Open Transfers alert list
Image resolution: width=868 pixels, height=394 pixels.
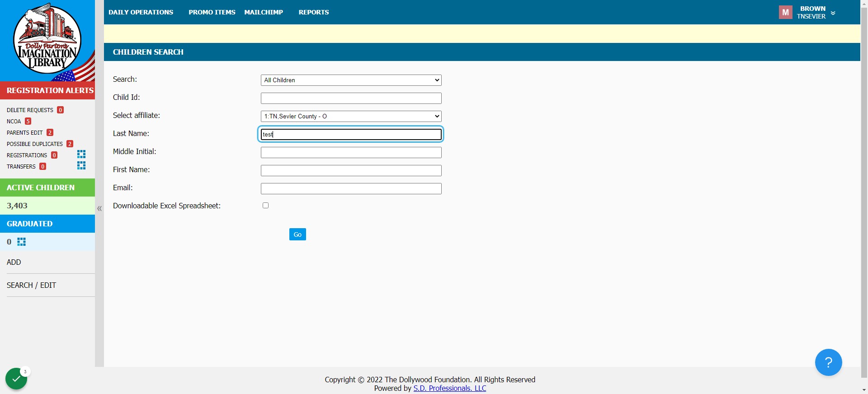pos(26,166)
